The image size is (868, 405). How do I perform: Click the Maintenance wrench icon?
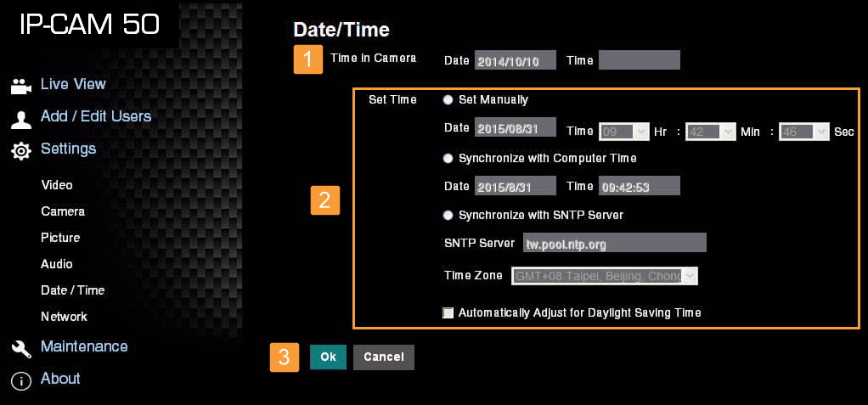[x=20, y=348]
